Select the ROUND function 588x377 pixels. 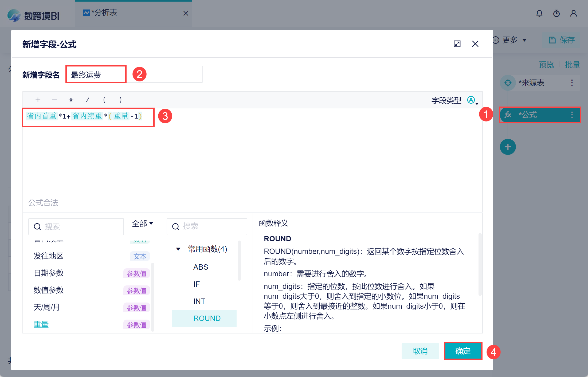click(x=207, y=318)
